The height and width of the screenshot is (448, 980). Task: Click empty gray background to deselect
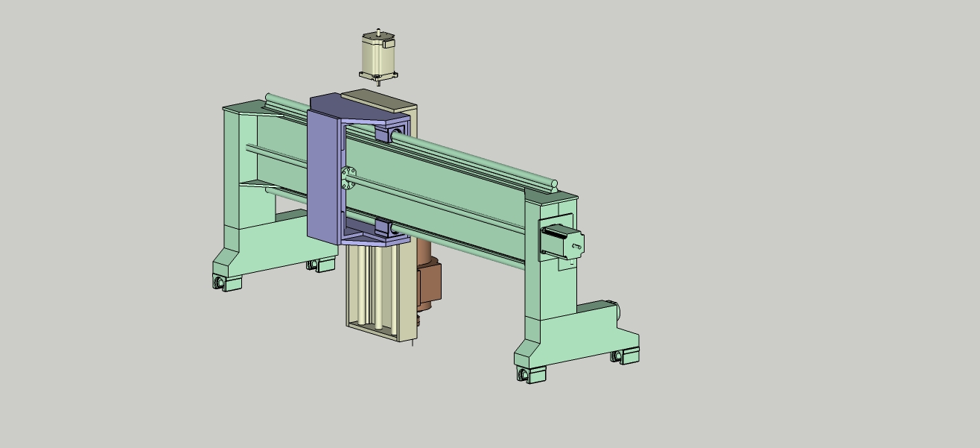[782, 112]
